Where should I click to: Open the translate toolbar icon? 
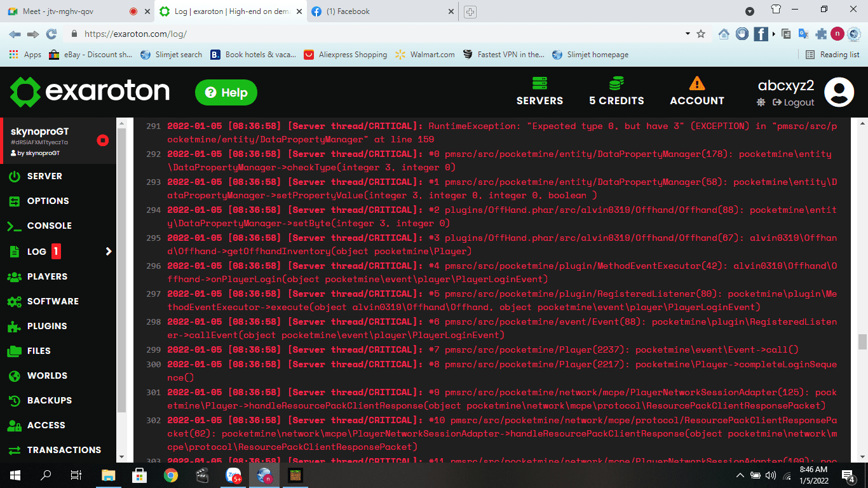click(x=804, y=34)
